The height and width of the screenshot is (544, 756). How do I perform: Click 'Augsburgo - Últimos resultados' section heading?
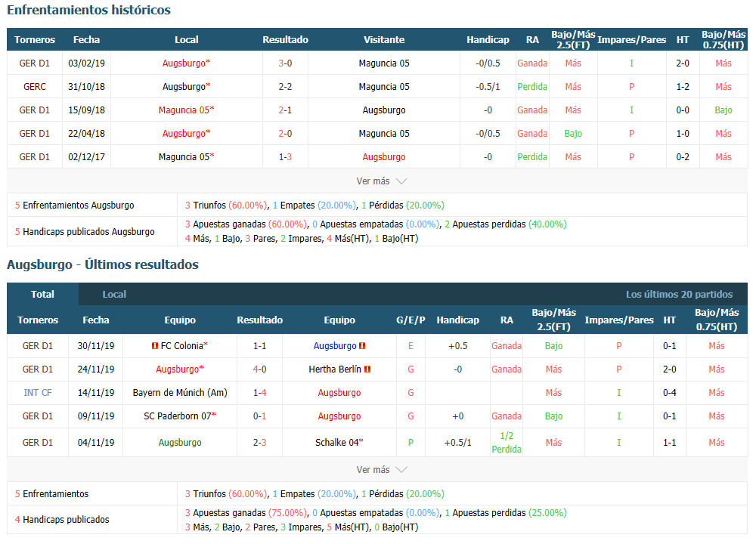pos(103,264)
